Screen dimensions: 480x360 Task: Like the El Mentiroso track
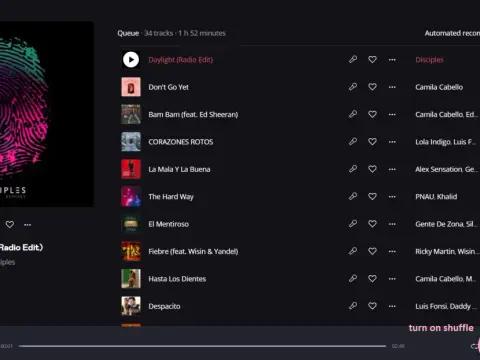point(372,224)
